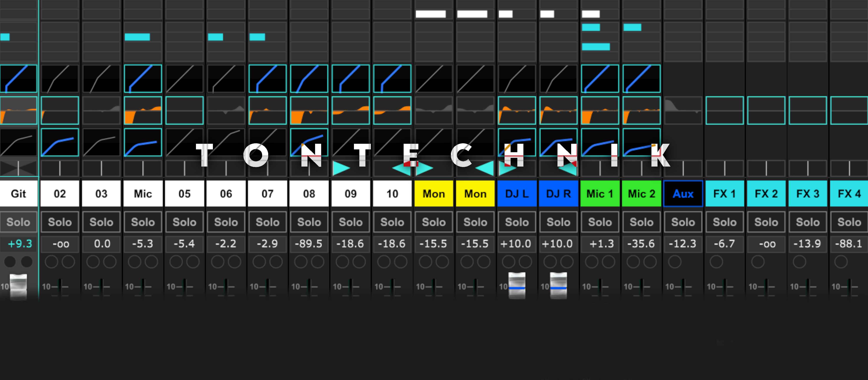
Task: Click the -6.7 level value on FX 1
Action: pyautogui.click(x=725, y=244)
